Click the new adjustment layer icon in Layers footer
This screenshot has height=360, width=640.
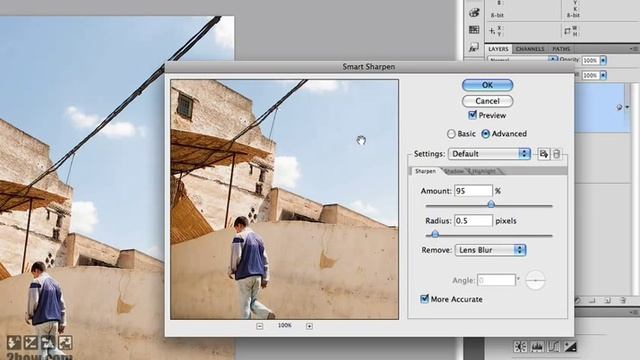[x=578, y=300]
